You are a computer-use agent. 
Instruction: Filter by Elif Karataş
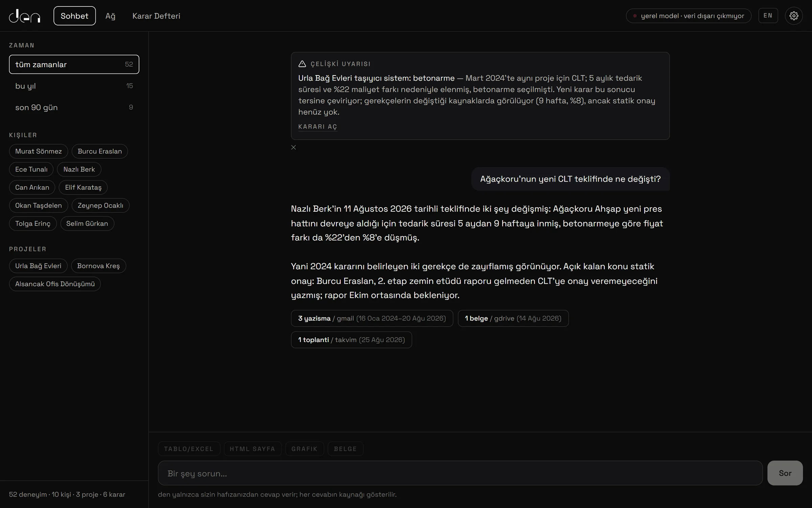point(83,187)
